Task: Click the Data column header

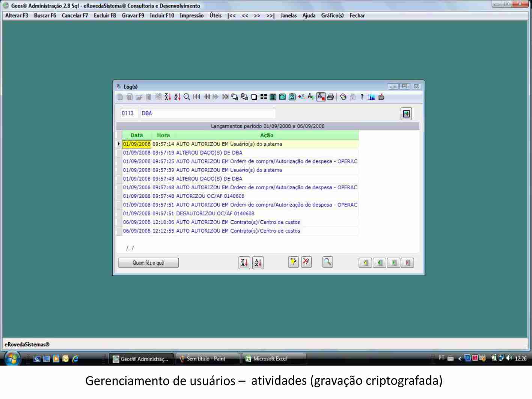Action: pos(137,135)
